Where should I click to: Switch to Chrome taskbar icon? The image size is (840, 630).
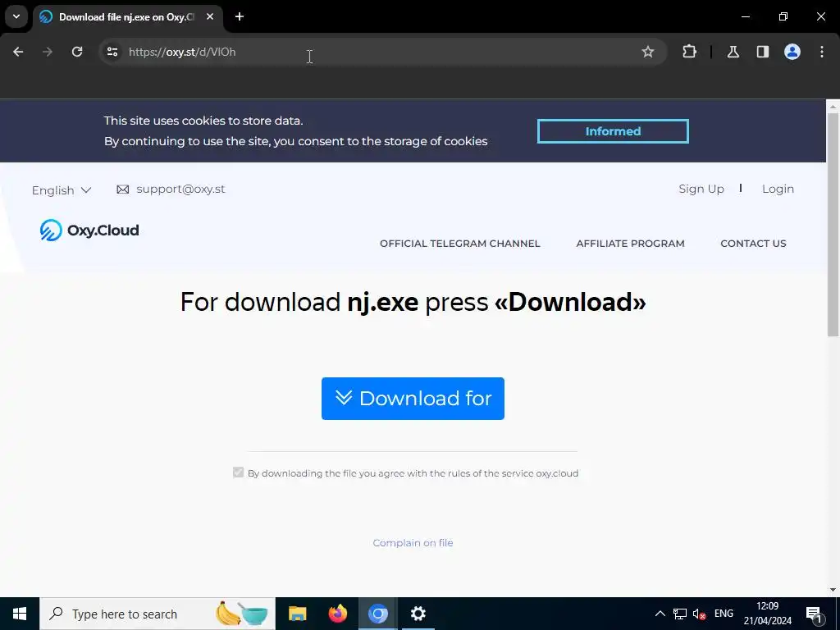click(377, 614)
